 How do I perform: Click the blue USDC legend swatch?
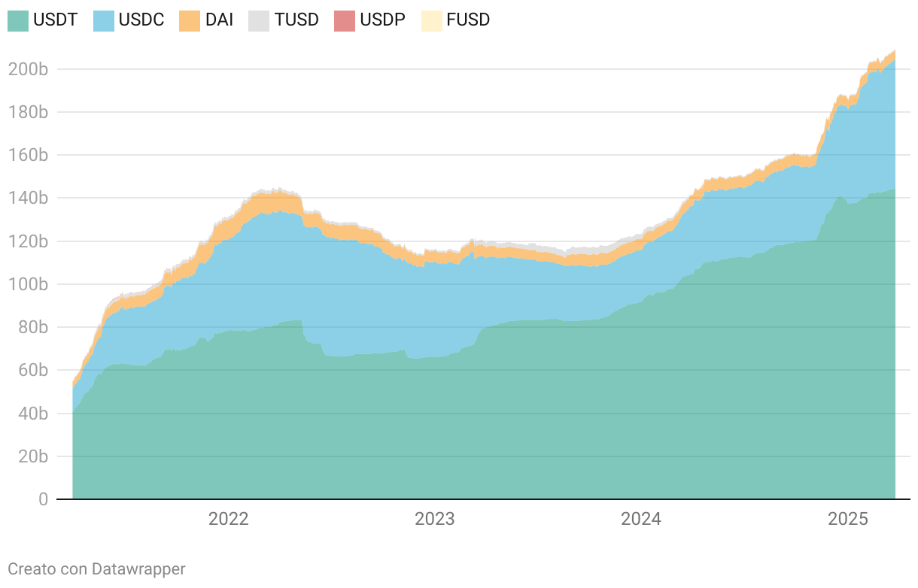tap(104, 20)
